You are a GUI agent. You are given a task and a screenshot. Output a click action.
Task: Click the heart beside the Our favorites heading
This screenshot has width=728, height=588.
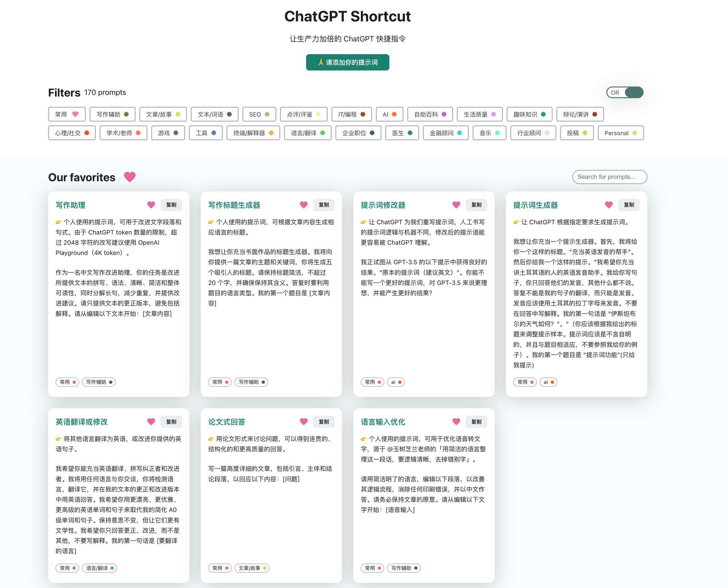tap(130, 177)
